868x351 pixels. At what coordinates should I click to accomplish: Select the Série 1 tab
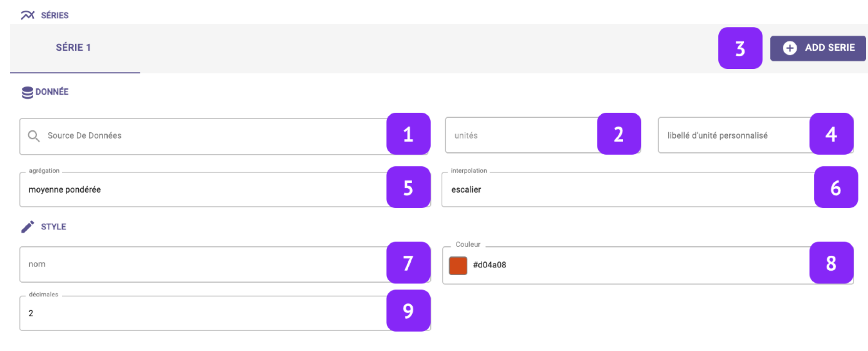pos(74,48)
